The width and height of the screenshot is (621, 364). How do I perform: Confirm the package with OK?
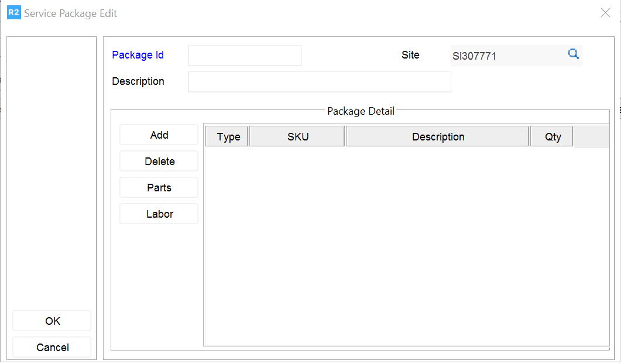pos(52,321)
